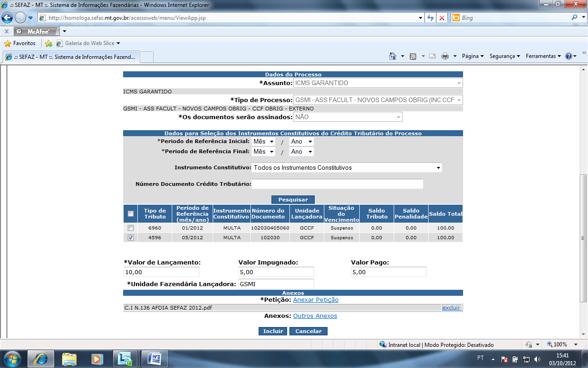
Task: Open a new blank tab
Action: 146,57
